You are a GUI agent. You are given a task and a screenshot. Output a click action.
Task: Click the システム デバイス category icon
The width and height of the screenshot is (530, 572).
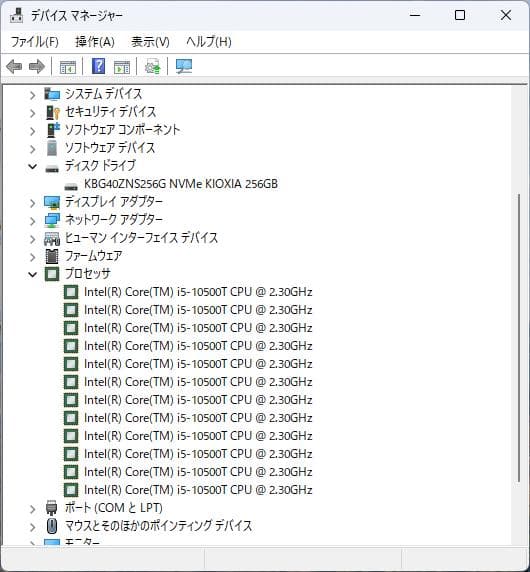52,94
